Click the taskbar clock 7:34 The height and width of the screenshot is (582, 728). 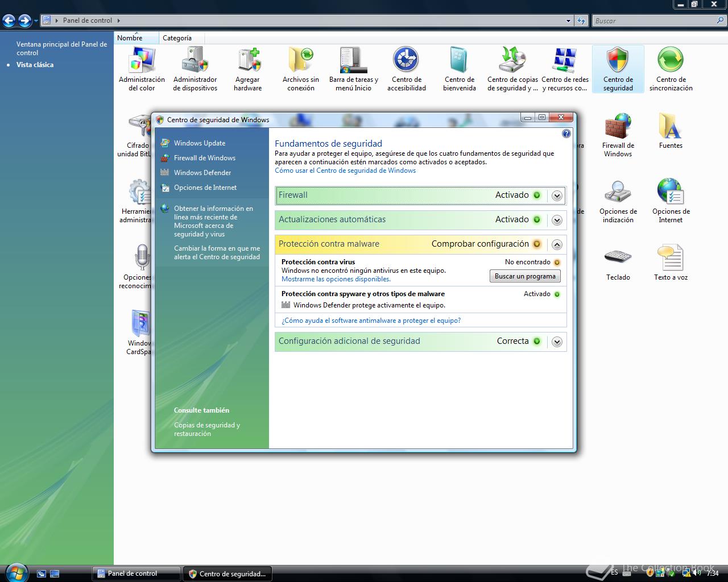[x=712, y=573]
